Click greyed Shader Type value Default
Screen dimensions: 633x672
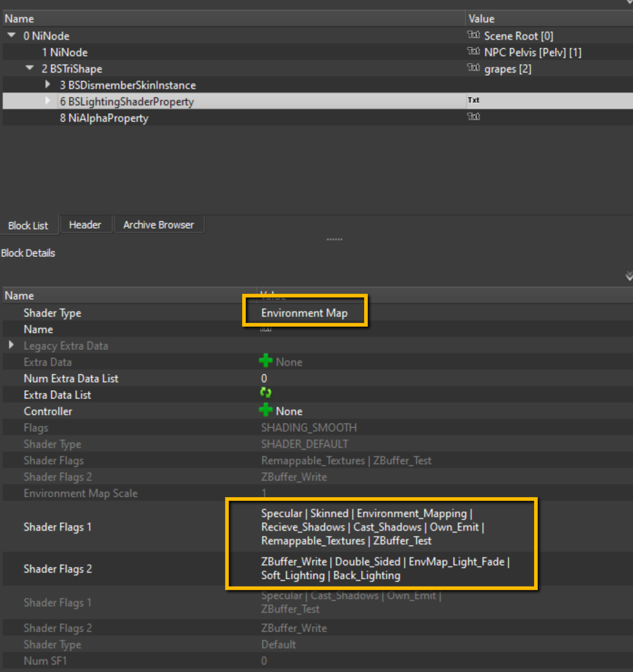click(279, 645)
